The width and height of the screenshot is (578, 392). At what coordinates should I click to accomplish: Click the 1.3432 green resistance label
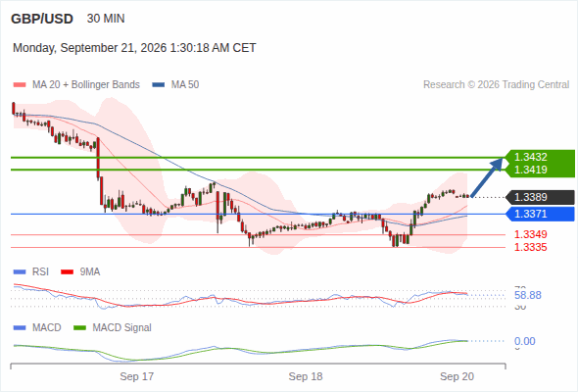530,157
